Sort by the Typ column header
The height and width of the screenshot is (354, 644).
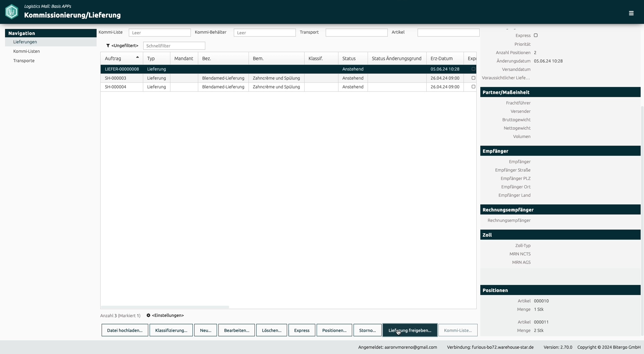(x=157, y=58)
